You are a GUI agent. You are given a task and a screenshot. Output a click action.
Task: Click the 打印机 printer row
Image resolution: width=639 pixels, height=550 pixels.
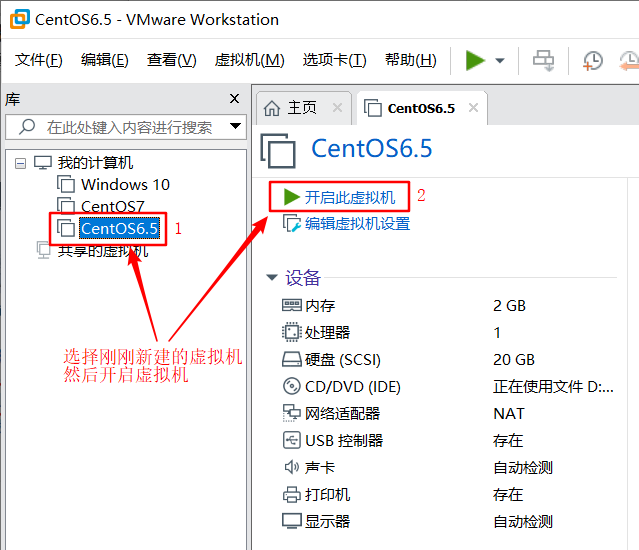[x=448, y=495]
